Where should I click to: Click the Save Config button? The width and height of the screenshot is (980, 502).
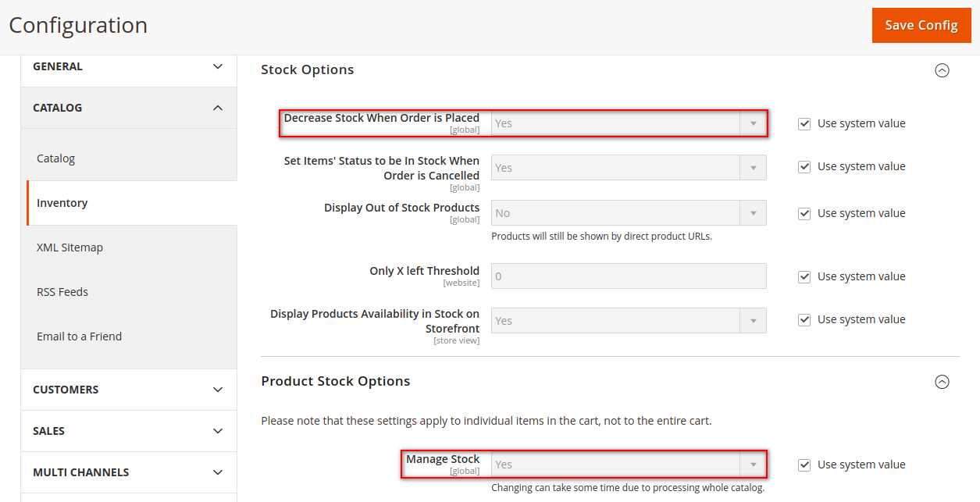pos(921,25)
